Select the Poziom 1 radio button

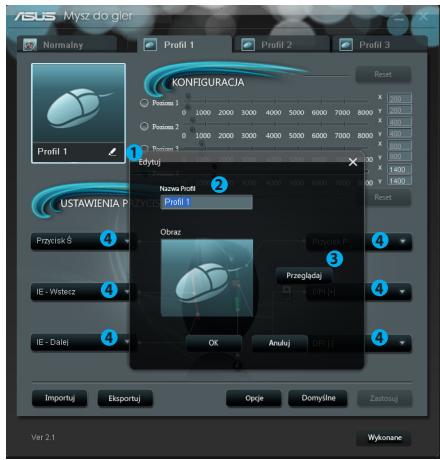click(x=144, y=103)
